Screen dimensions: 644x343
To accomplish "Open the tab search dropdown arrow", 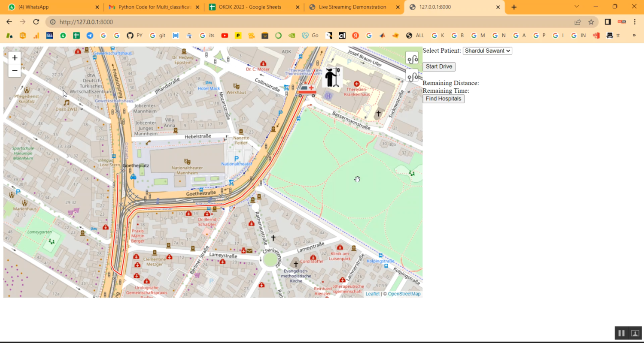I will coord(577,6).
